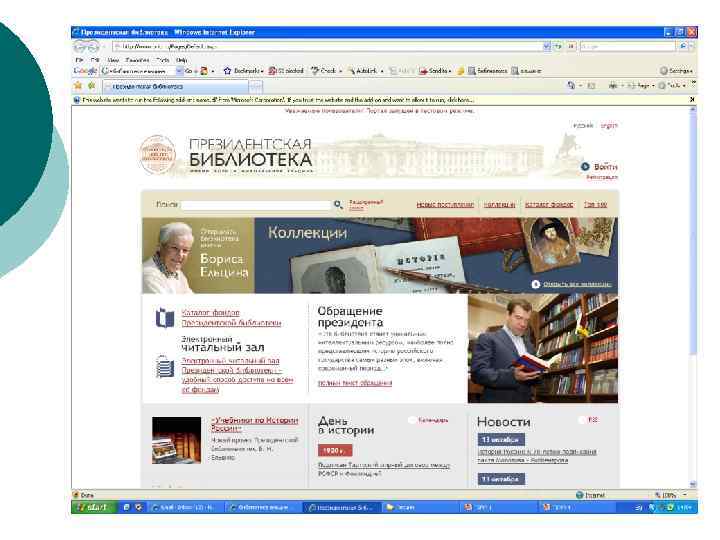
Task: Click the Settings gear in Google toolbar
Action: pyautogui.click(x=664, y=71)
